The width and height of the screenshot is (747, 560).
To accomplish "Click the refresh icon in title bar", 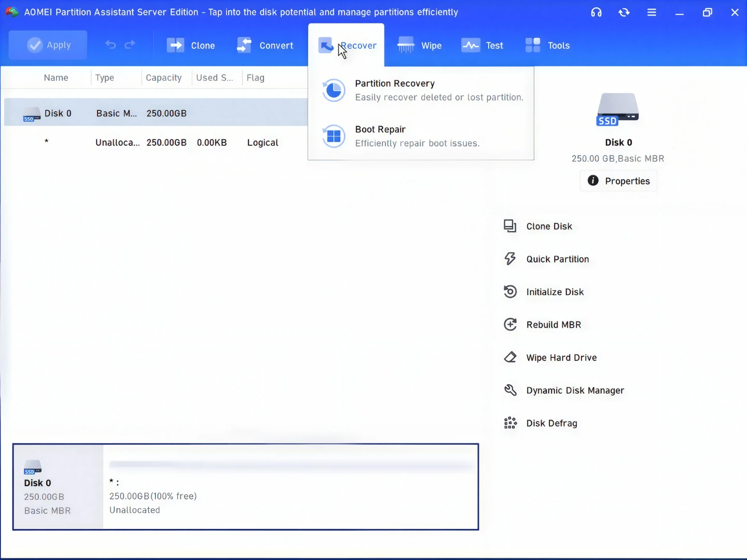I will pyautogui.click(x=624, y=12).
